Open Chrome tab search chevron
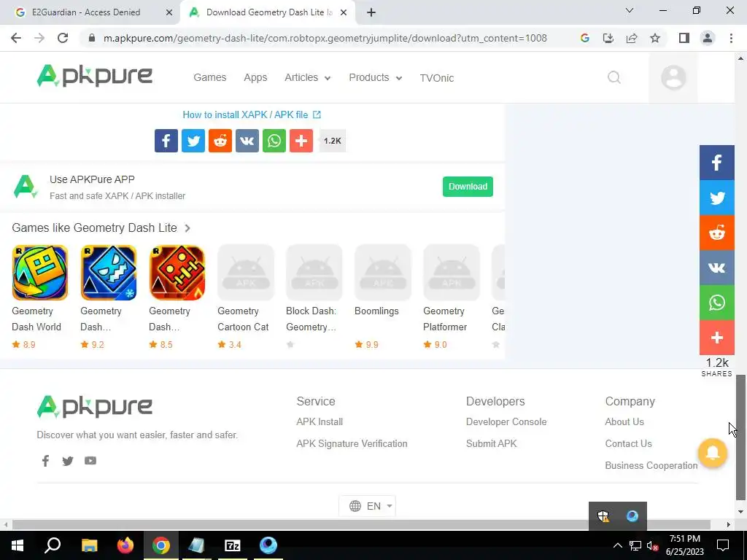The height and width of the screenshot is (560, 747). tap(630, 10)
